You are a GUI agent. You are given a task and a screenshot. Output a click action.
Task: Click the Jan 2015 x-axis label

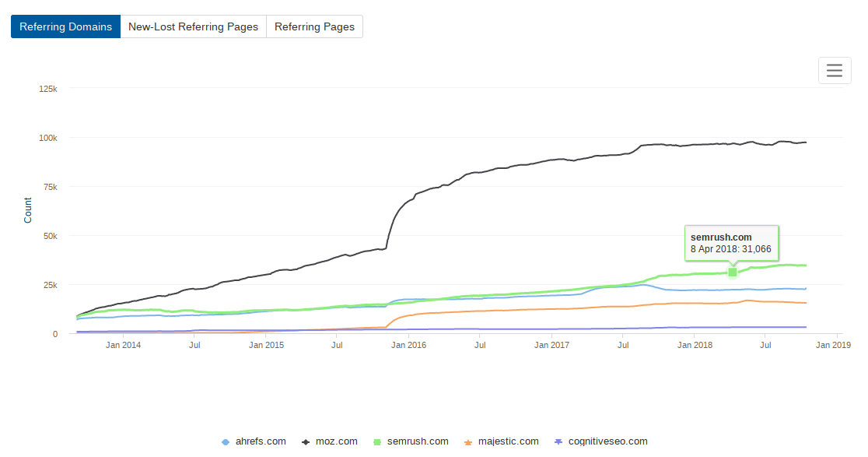[266, 345]
